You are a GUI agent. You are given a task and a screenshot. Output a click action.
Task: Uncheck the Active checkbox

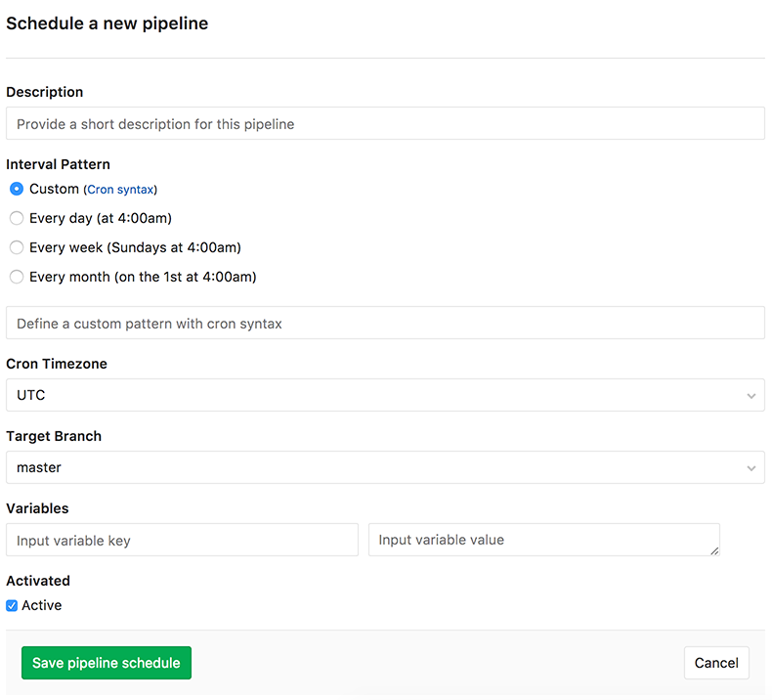(12, 605)
